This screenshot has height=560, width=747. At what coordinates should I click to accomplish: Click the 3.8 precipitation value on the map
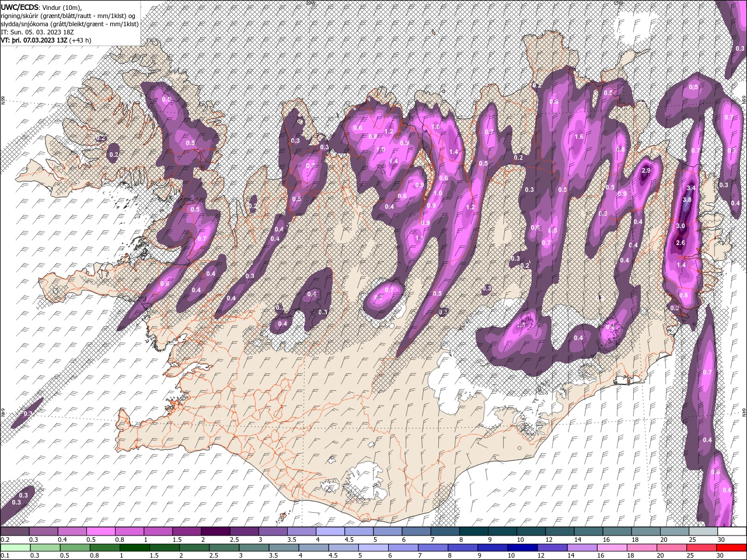pyautogui.click(x=687, y=199)
